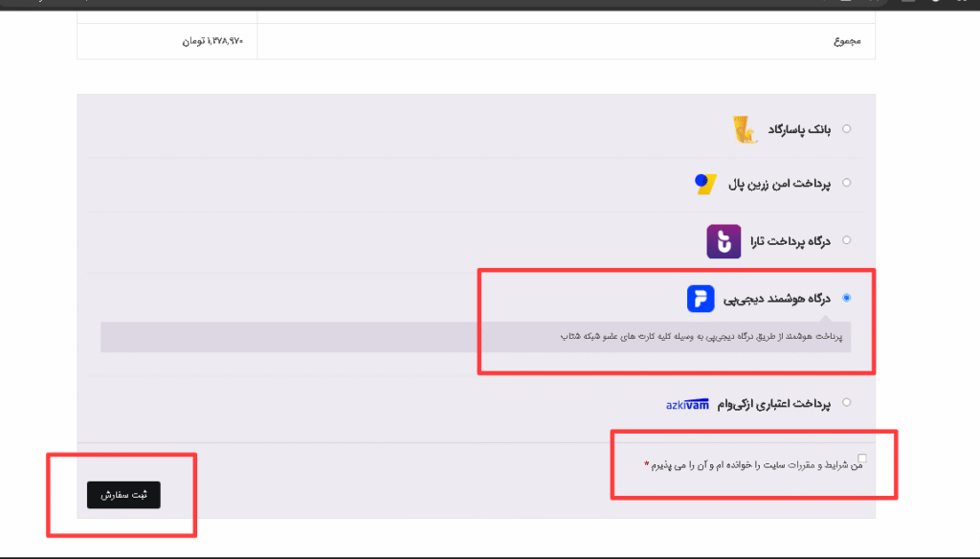Select the درگاه پرداخت تارا radio button
Image resolution: width=980 pixels, height=559 pixels.
pyautogui.click(x=846, y=241)
